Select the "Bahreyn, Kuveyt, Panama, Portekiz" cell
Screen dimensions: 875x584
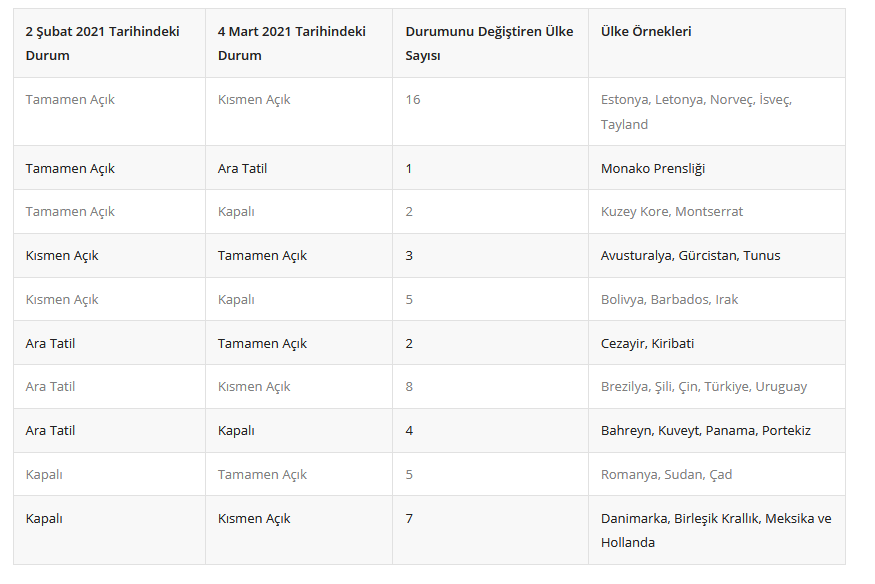pos(706,430)
